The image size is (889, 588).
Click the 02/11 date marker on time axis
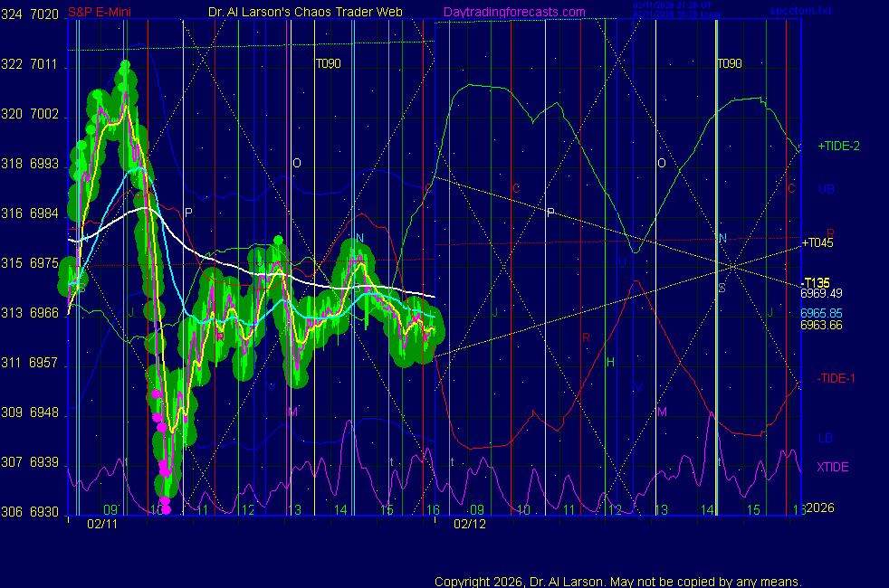pyautogui.click(x=102, y=524)
